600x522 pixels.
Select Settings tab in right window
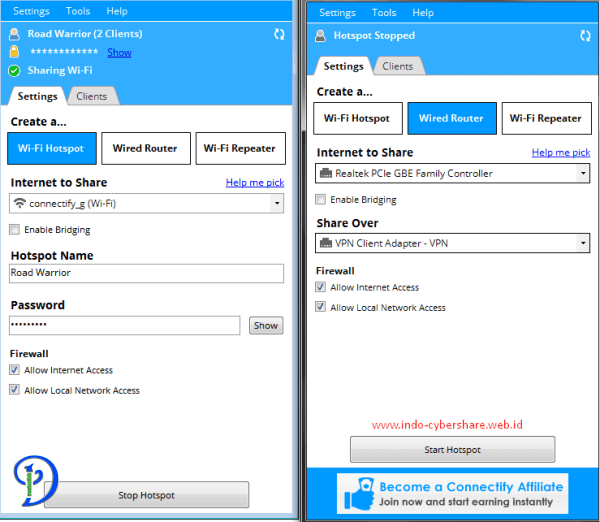click(x=343, y=66)
